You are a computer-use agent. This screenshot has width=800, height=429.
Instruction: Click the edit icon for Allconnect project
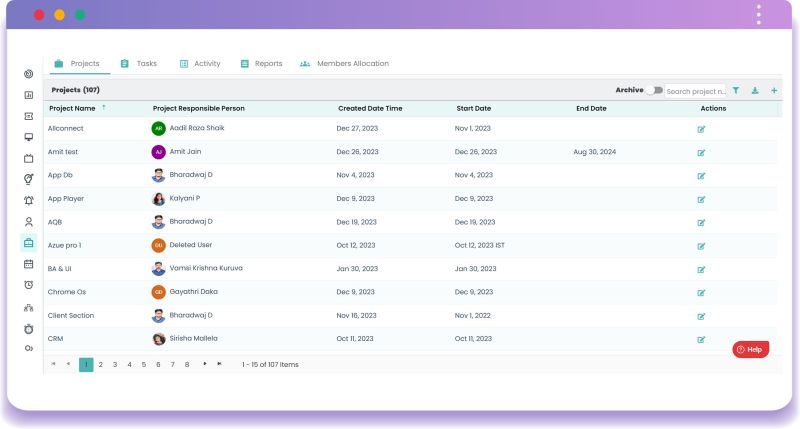(x=701, y=129)
